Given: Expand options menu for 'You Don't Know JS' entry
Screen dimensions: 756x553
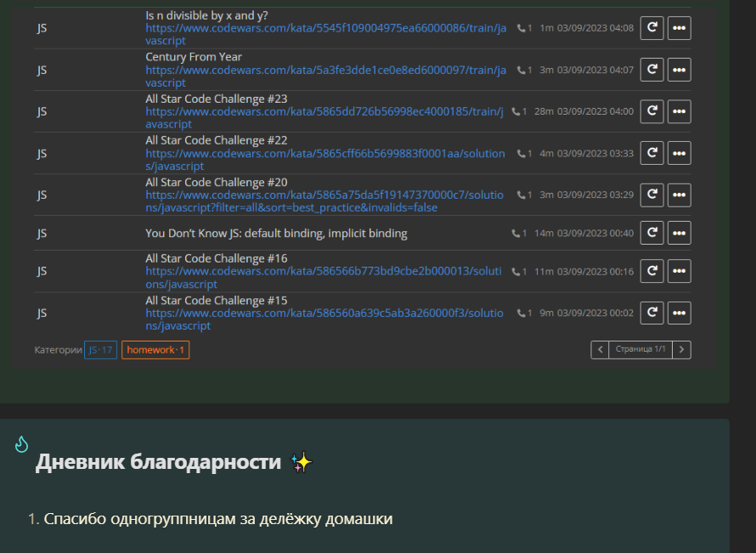Looking at the screenshot, I should (x=679, y=233).
